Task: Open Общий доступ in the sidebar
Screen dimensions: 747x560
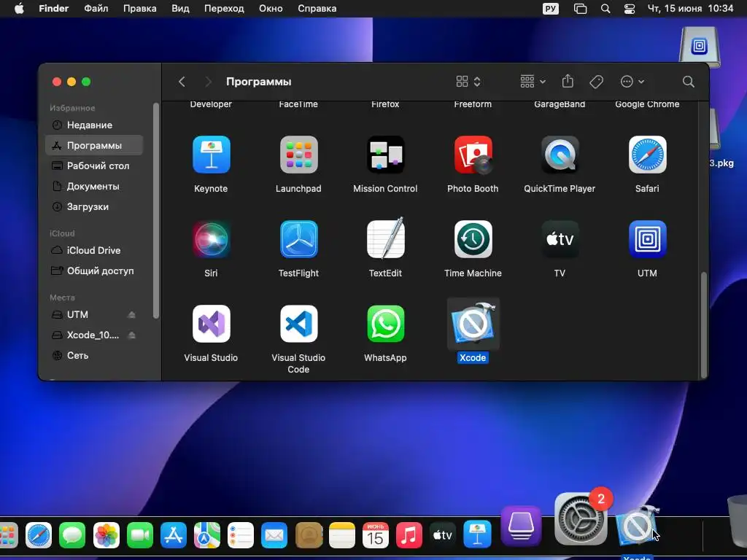Action: 94,271
